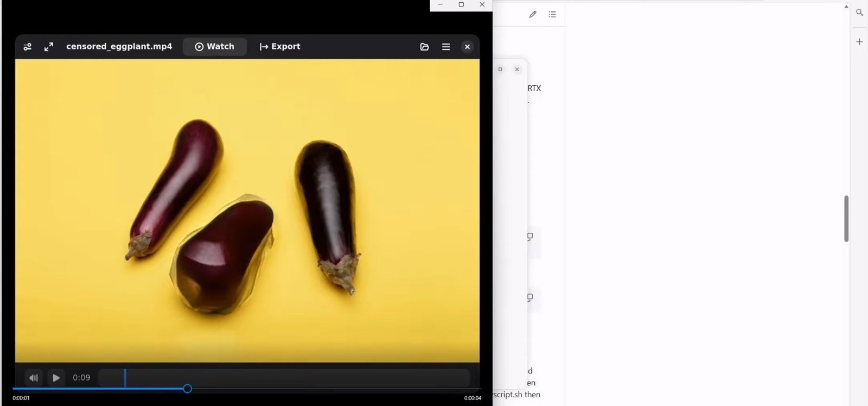Click the plus icon in right sidebar
Viewport: 868px width, 406px height.
[x=859, y=42]
